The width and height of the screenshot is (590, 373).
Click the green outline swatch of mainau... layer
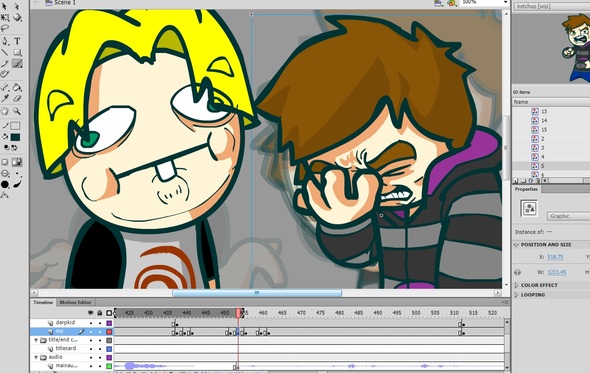[109, 366]
